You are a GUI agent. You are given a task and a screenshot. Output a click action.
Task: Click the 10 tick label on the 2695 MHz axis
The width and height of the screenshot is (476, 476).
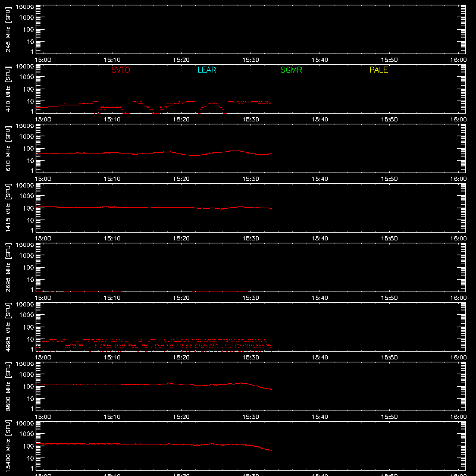30,280
